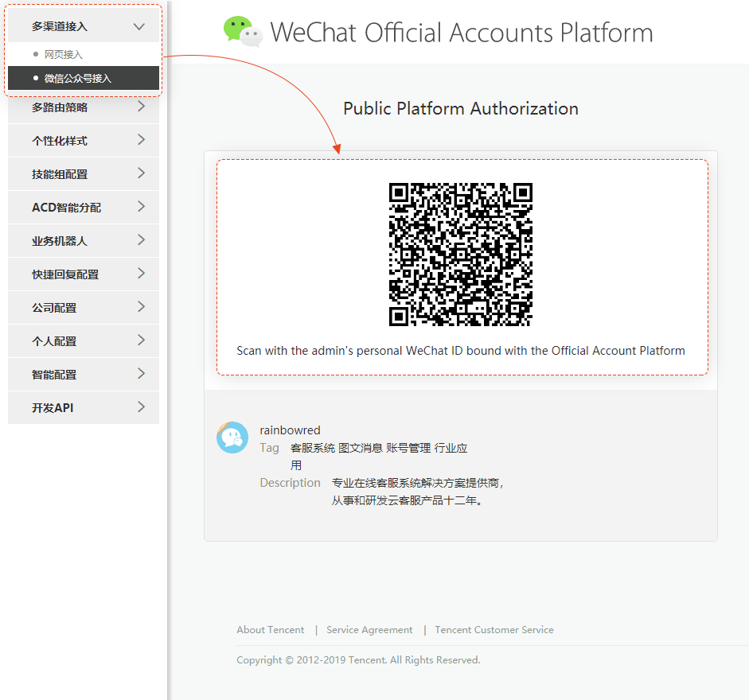Click the copyright 2012-2019 Tencent text
Image resolution: width=749 pixels, height=700 pixels.
tap(358, 660)
